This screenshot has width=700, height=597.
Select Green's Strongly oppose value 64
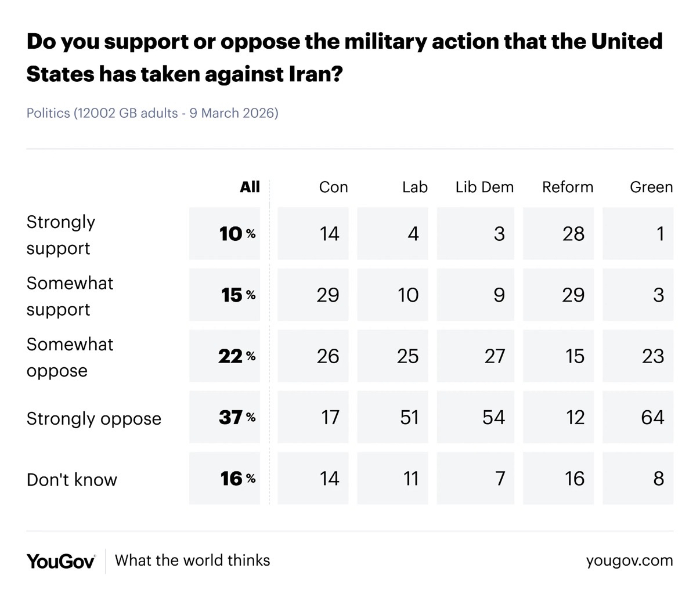coord(652,417)
